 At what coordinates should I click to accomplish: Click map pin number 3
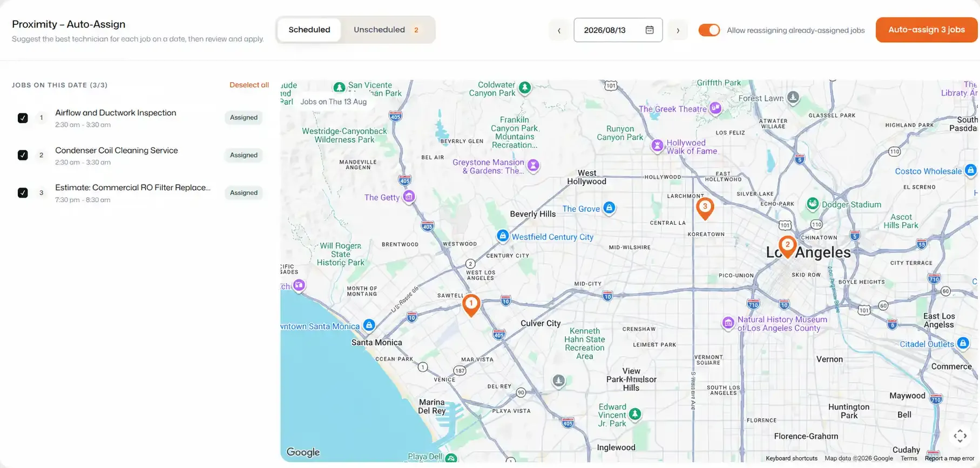705,209
